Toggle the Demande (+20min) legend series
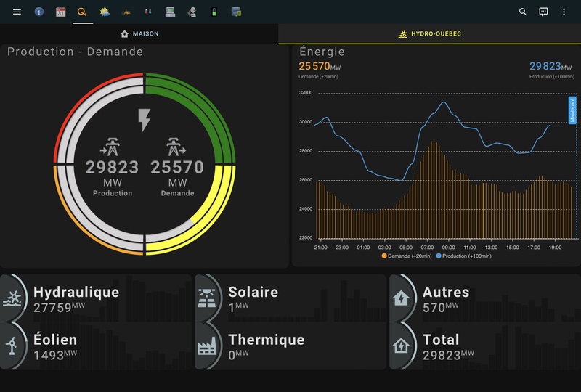 [x=407, y=256]
